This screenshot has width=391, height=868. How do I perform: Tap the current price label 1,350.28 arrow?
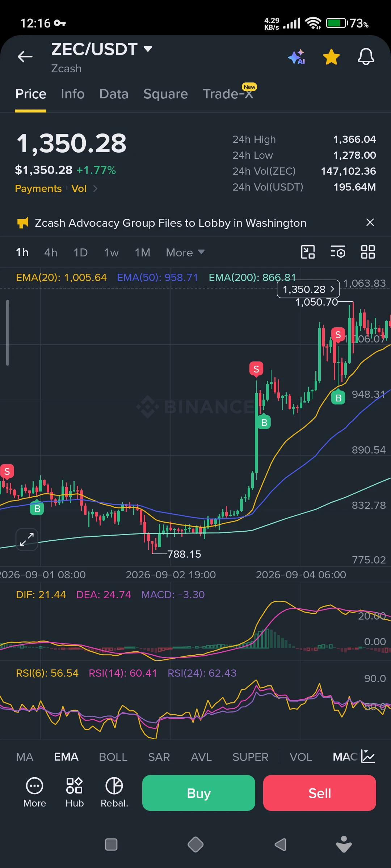(308, 289)
